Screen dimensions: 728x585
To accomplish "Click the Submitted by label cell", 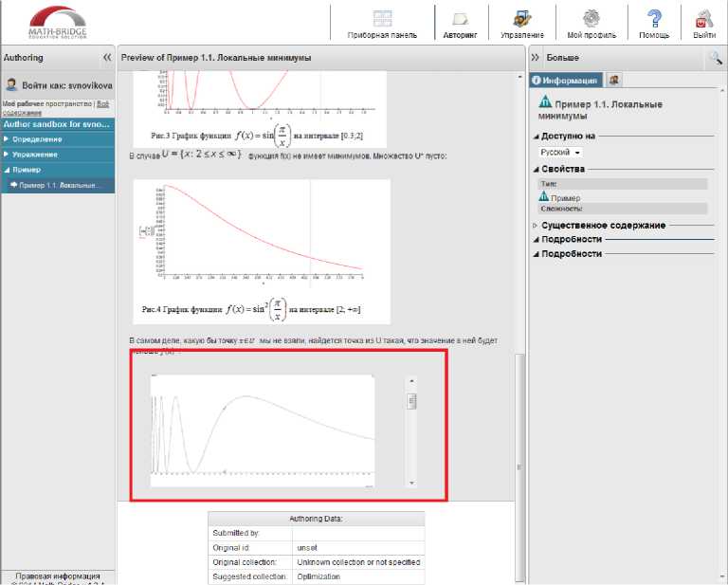I will click(250, 533).
